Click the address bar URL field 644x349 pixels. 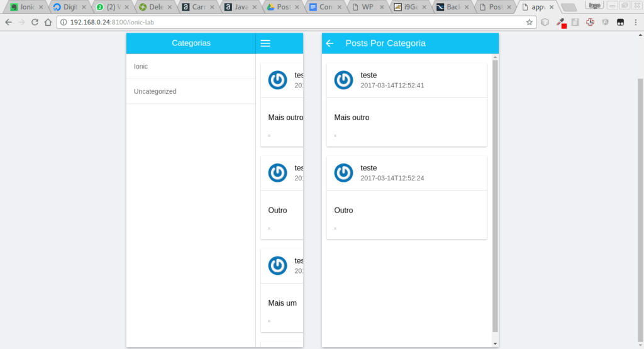click(x=283, y=22)
